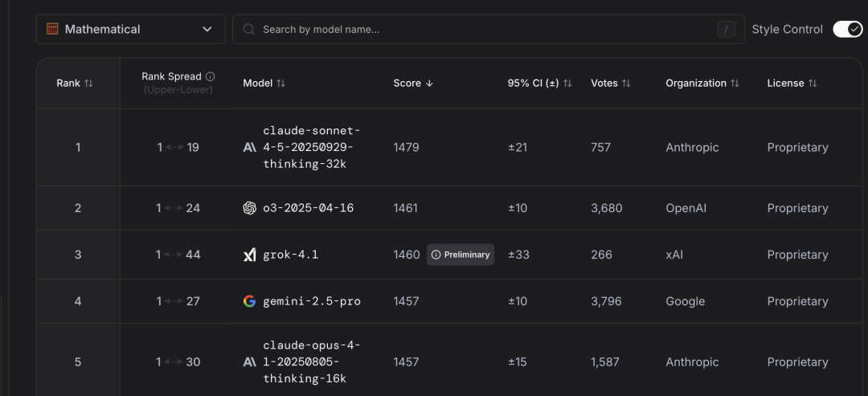Click the Anthropic logo beside claude-sonnet-4-5
Viewport: 868px width, 396px height.
coord(249,148)
